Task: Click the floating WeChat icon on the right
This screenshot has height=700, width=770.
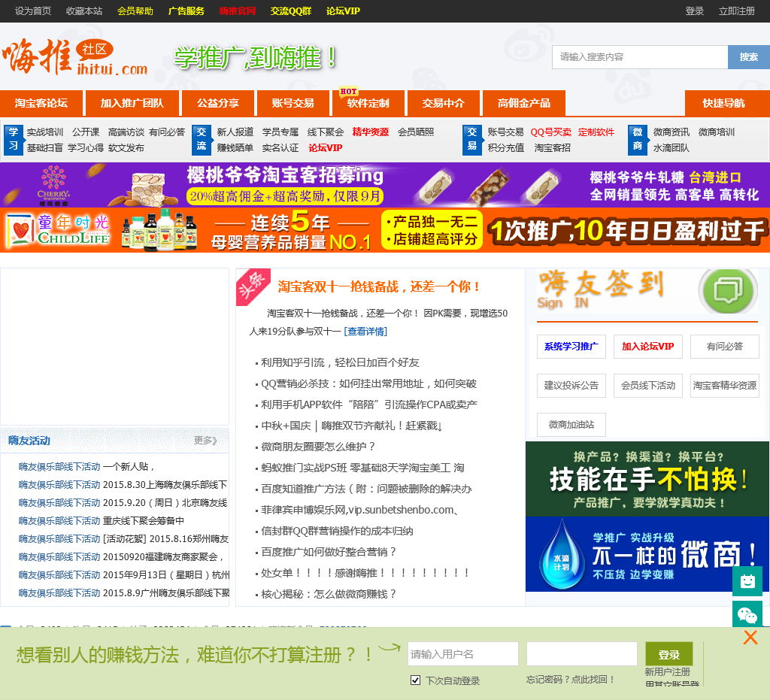Action: point(747,614)
